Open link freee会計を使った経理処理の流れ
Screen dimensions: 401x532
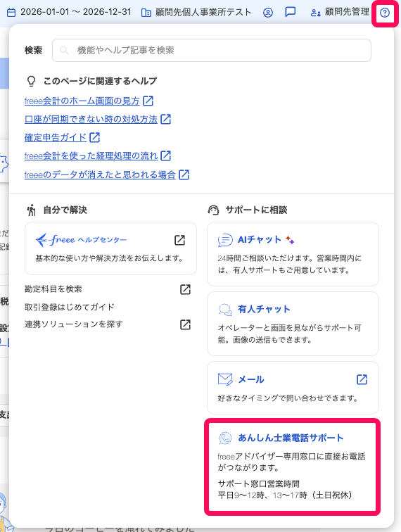(91, 156)
